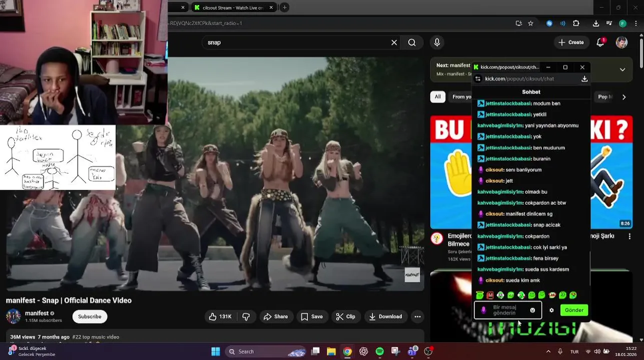Open more actions ellipsis under video
This screenshot has height=360, width=644.
coord(417,316)
